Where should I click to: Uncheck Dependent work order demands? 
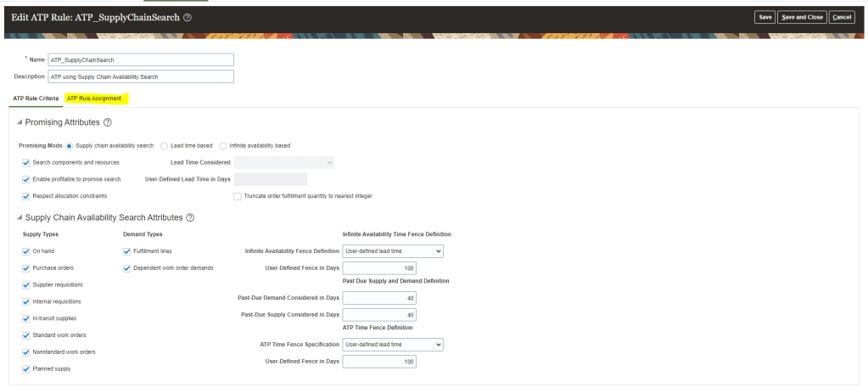(126, 268)
